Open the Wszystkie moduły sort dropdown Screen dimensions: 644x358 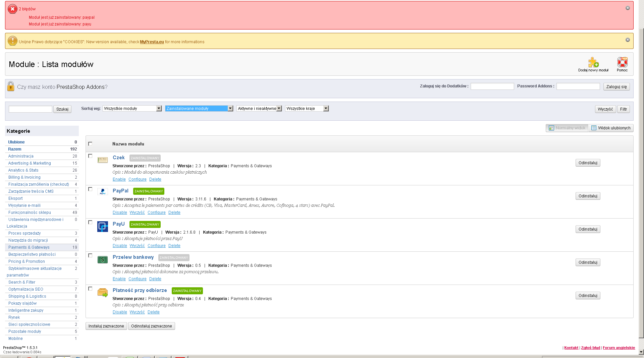(132, 109)
